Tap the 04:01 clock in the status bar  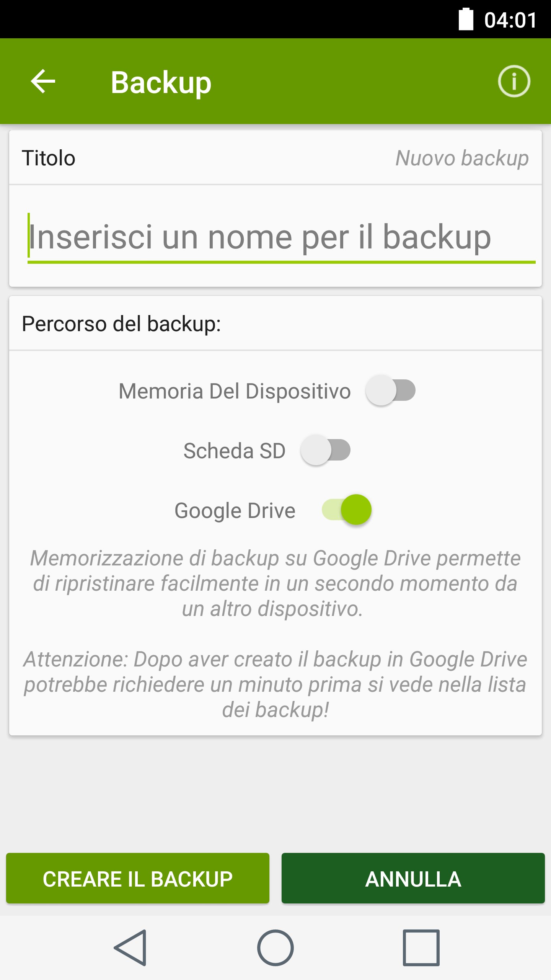[510, 20]
